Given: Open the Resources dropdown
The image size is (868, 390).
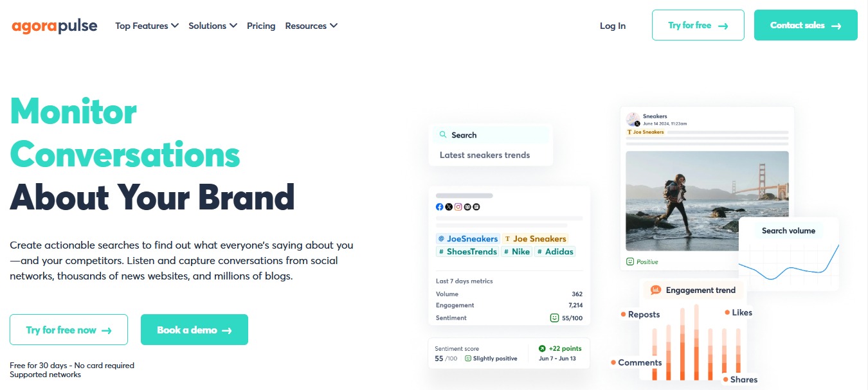Looking at the screenshot, I should click(x=311, y=26).
